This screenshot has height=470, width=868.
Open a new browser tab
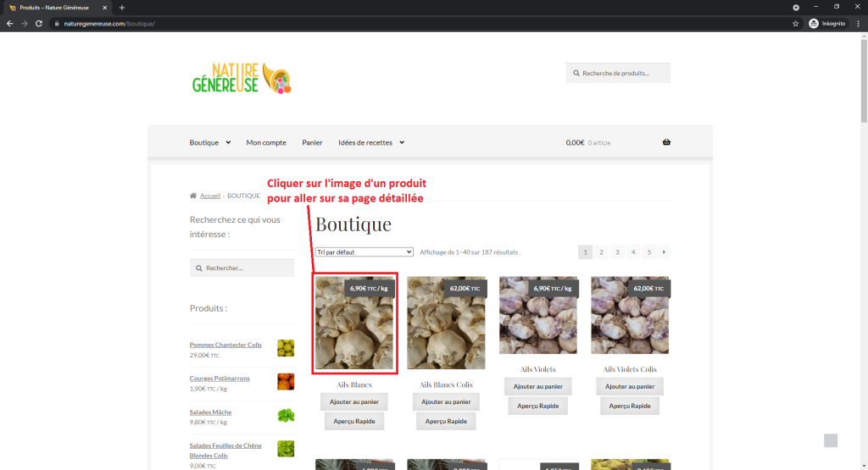[x=122, y=8]
